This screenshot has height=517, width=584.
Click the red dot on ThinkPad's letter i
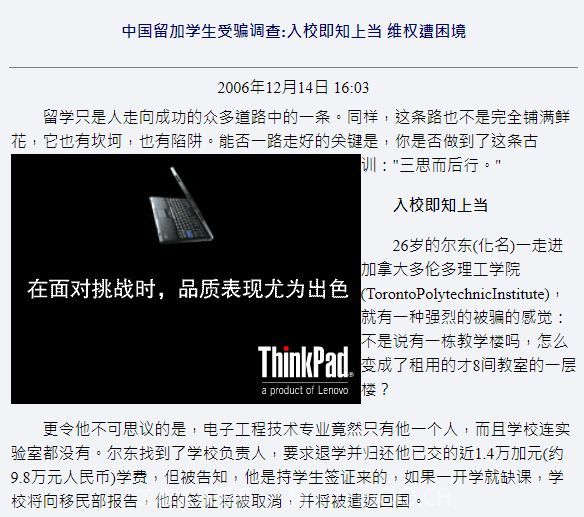coord(285,350)
